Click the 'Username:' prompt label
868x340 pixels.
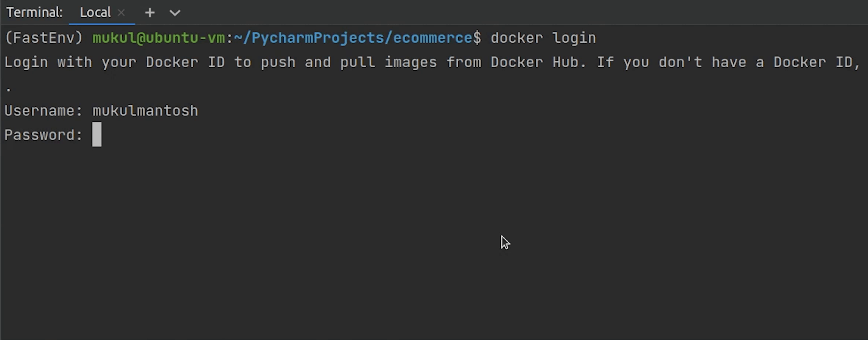tap(43, 111)
